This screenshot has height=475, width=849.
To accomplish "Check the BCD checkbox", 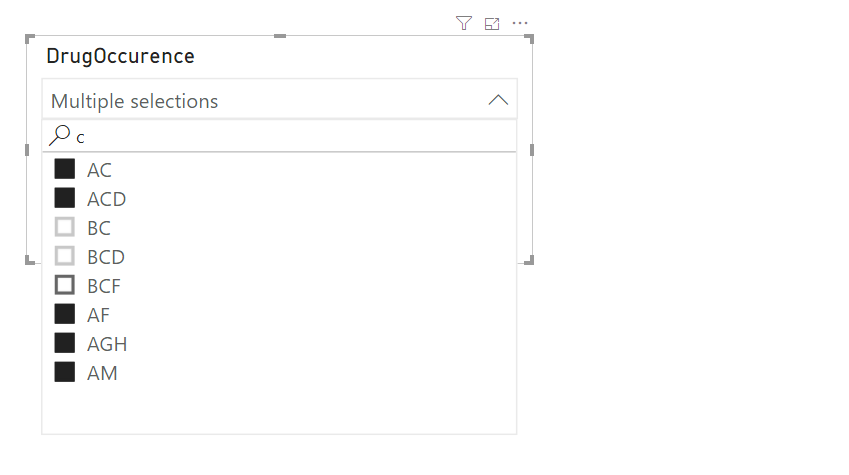I will click(65, 256).
